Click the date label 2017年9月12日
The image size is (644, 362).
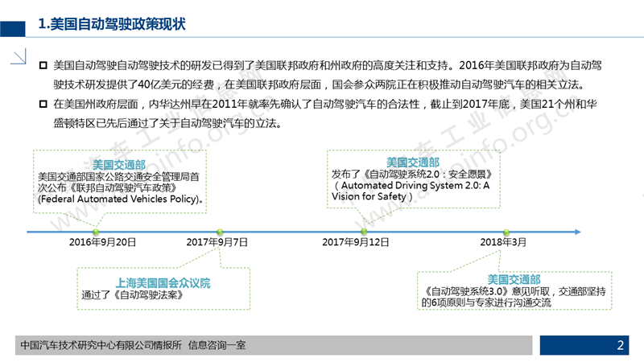(355, 242)
